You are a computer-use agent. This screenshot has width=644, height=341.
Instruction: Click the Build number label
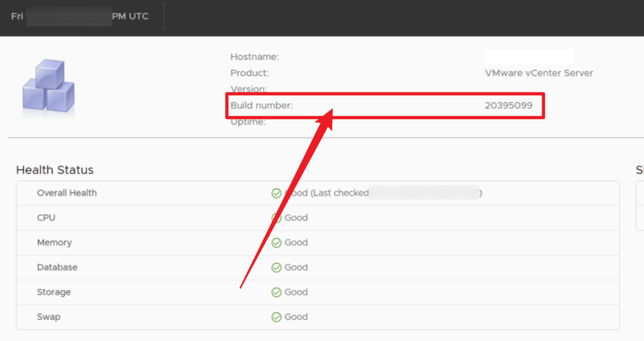click(261, 106)
